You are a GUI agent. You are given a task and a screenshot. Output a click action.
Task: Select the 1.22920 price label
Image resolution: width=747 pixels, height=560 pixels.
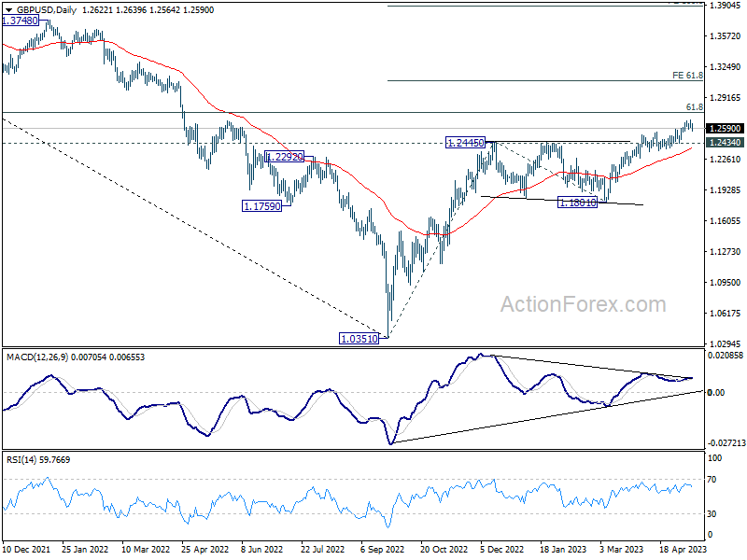pos(285,157)
